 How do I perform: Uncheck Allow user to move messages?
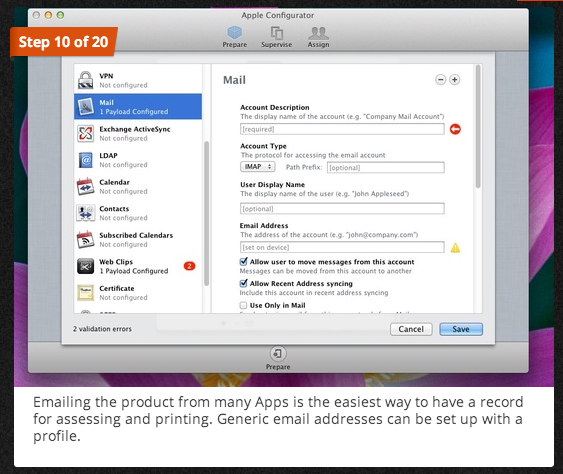tap(243, 261)
